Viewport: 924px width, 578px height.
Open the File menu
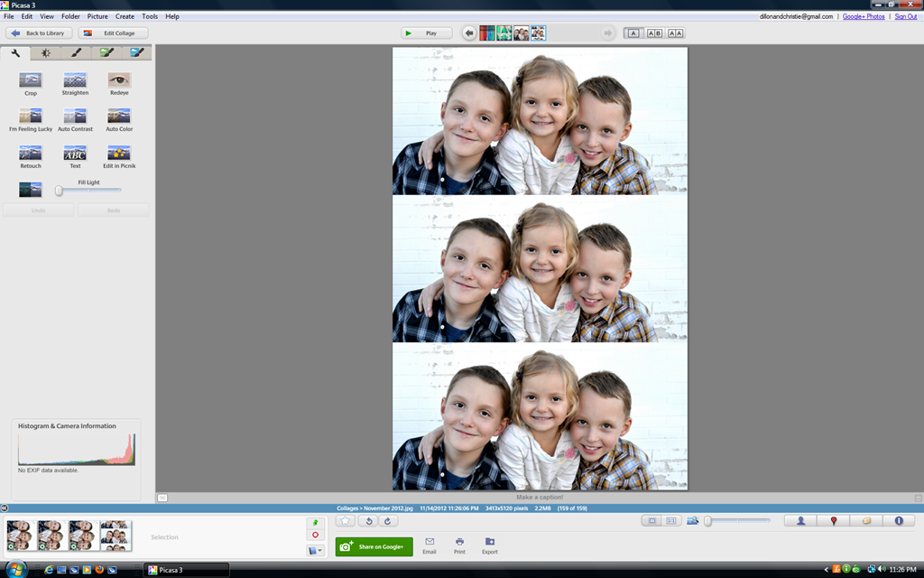coord(9,16)
